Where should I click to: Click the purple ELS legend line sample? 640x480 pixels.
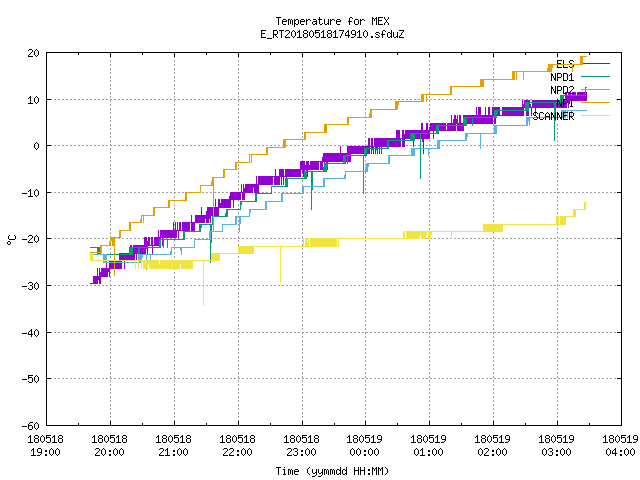[595, 64]
